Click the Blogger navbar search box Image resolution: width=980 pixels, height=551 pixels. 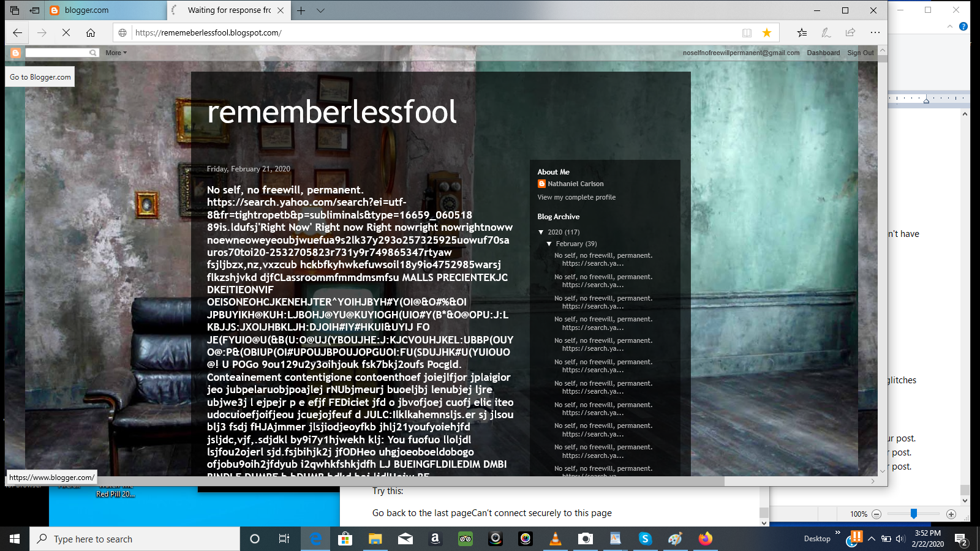(57, 53)
